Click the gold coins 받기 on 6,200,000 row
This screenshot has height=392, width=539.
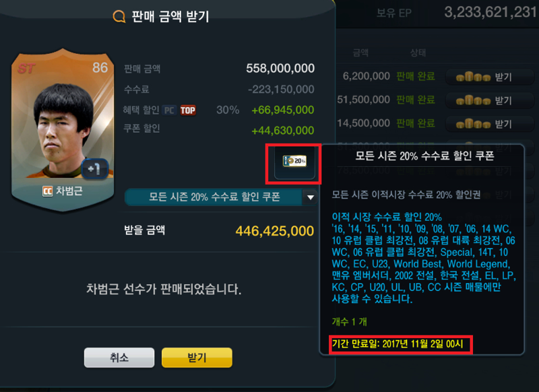tap(489, 77)
